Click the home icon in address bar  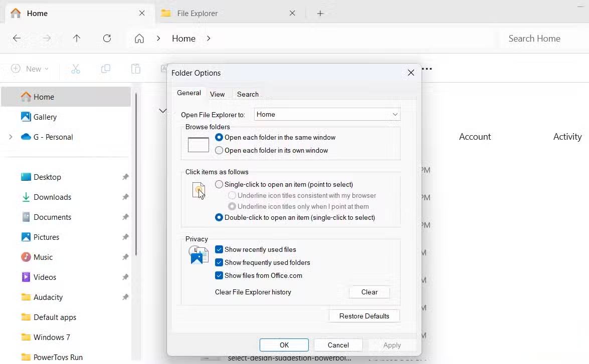pyautogui.click(x=139, y=39)
